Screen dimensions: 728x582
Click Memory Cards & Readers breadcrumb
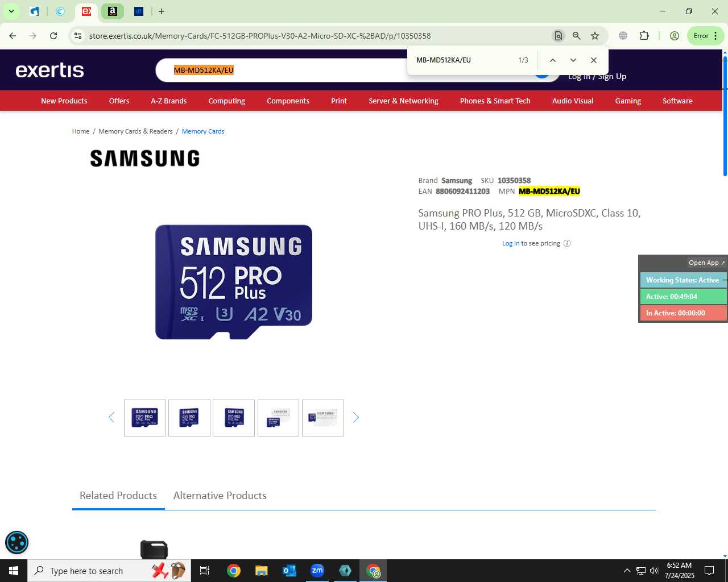(135, 131)
